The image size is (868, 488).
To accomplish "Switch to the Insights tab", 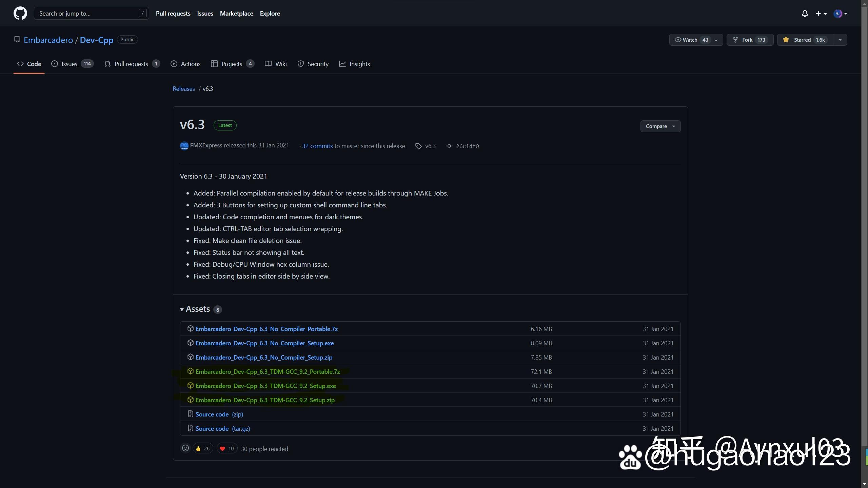I will point(354,64).
